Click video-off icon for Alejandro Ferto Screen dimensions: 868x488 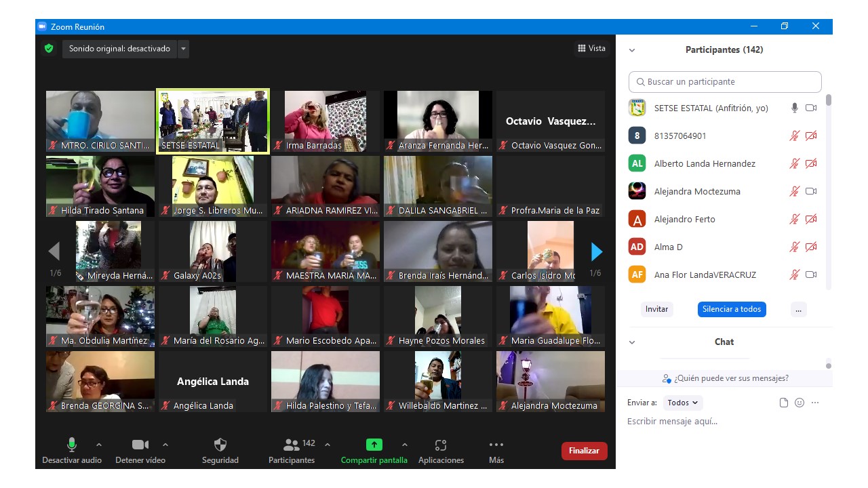tap(811, 219)
